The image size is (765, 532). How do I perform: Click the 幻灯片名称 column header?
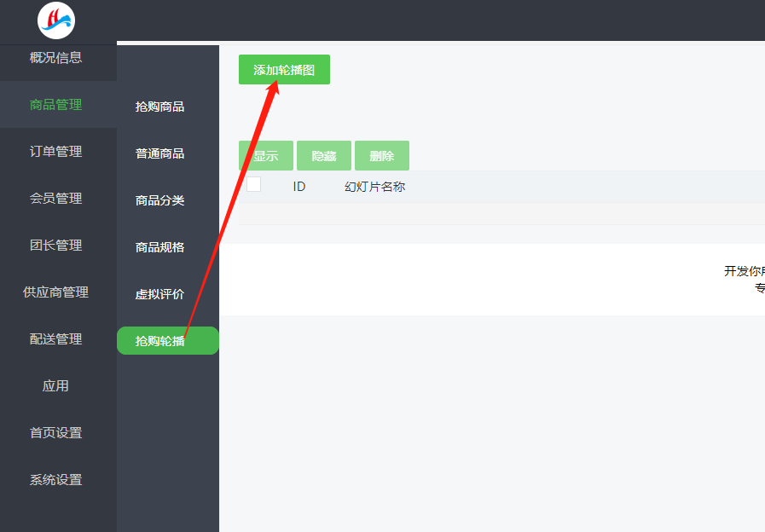[x=374, y=186]
